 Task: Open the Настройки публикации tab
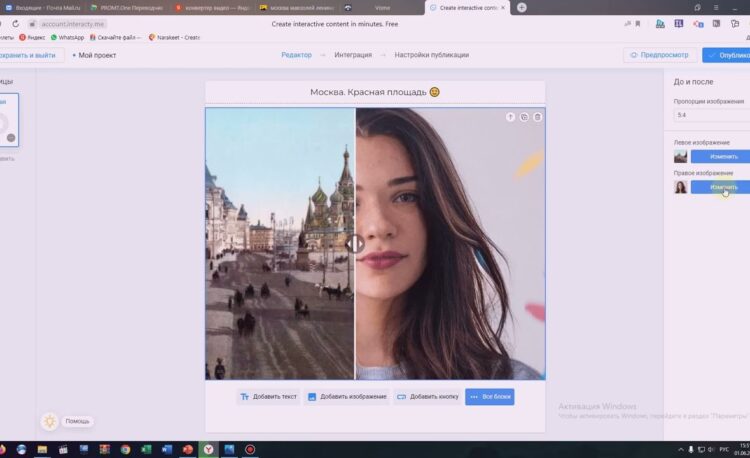(x=431, y=55)
